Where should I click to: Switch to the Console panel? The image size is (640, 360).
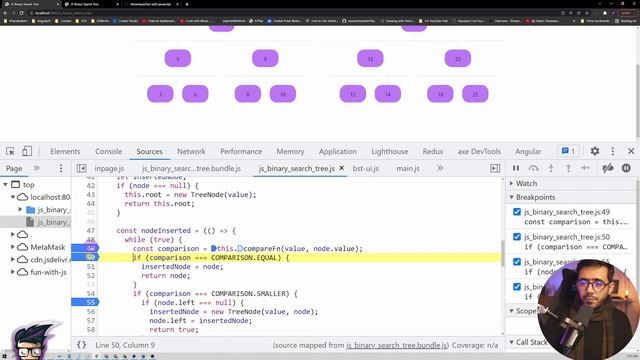coord(109,151)
